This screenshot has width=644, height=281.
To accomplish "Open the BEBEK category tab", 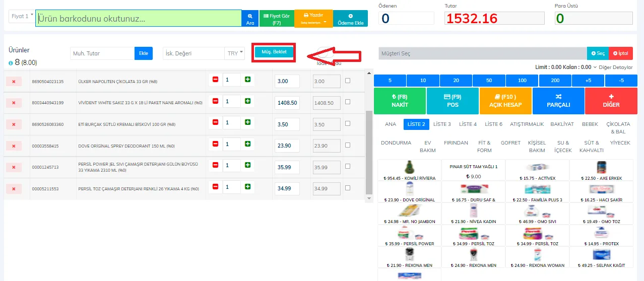I will pyautogui.click(x=590, y=124).
